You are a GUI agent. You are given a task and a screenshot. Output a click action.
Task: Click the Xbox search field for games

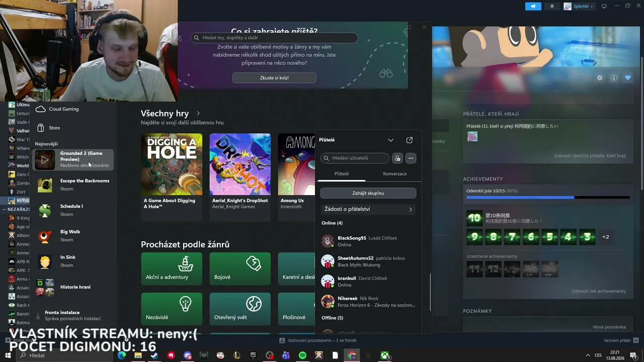[274, 38]
